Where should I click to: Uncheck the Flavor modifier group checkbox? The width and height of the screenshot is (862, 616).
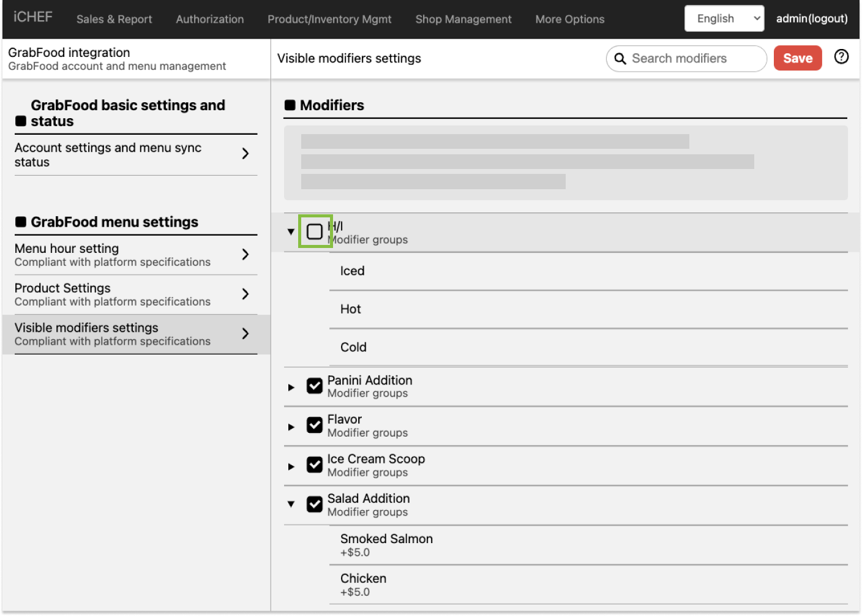point(315,426)
